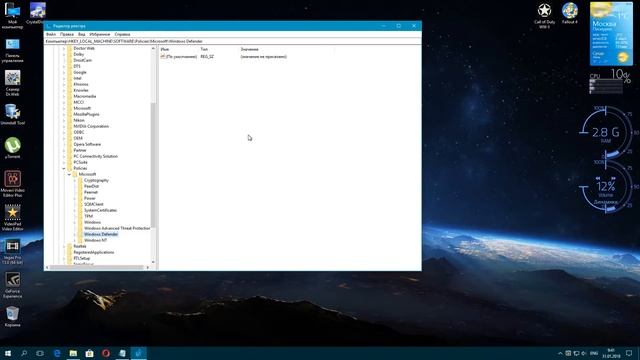
Task: Select the PC Connectivity Solution key
Action: (96, 156)
